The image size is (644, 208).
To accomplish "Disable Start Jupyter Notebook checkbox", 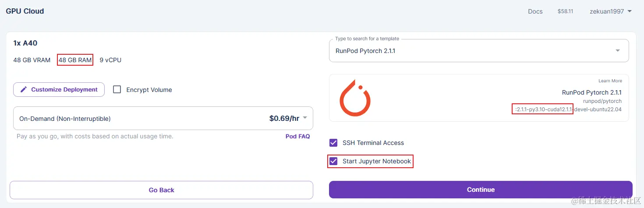I will click(333, 161).
